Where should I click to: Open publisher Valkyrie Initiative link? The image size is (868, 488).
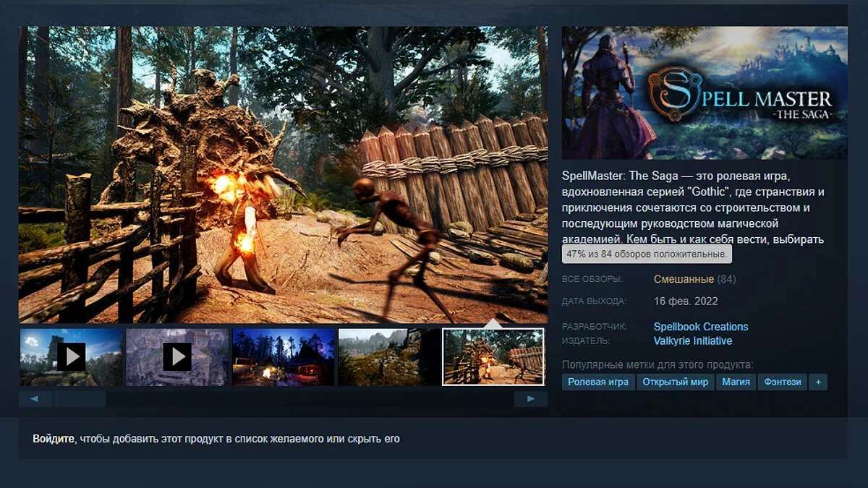point(693,341)
